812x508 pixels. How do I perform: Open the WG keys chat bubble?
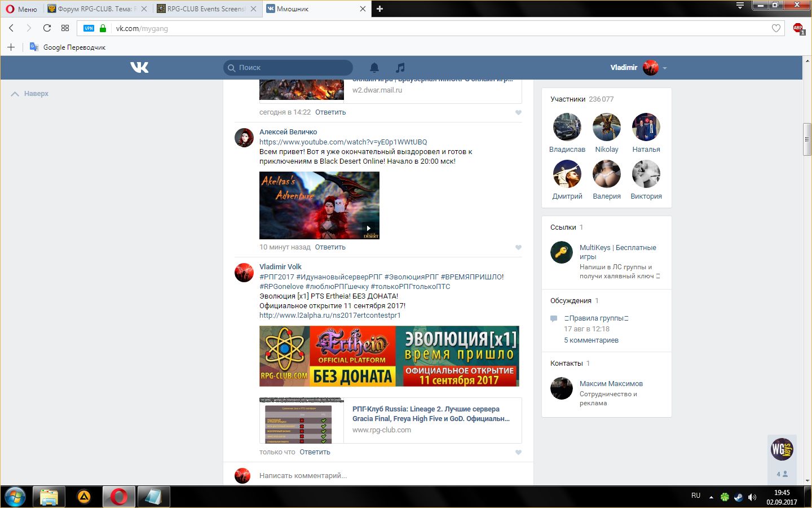[782, 449]
